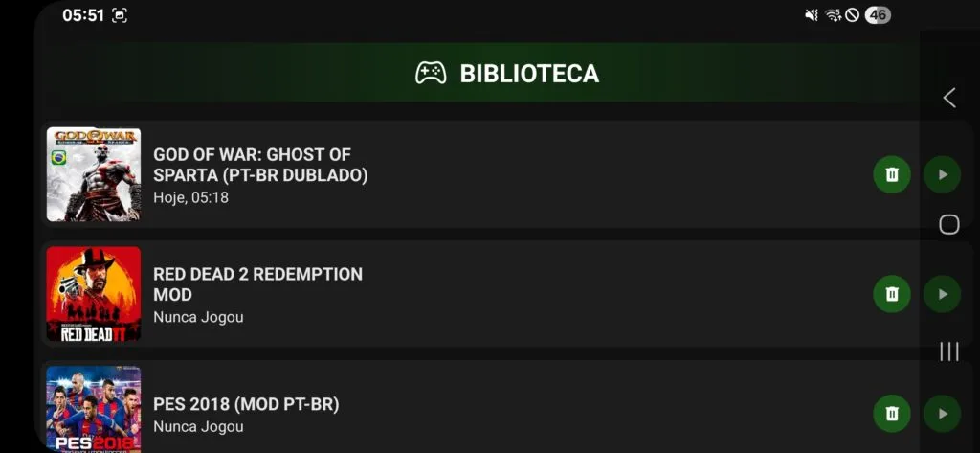Tap the Wi-Fi status icon
Viewport: 980px width, 453px height.
tap(833, 15)
